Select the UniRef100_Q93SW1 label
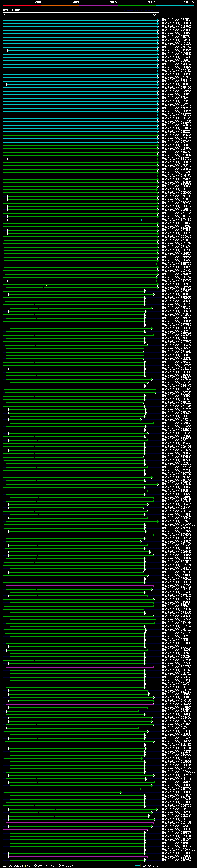The height and width of the screenshot is (868, 197). point(177,599)
